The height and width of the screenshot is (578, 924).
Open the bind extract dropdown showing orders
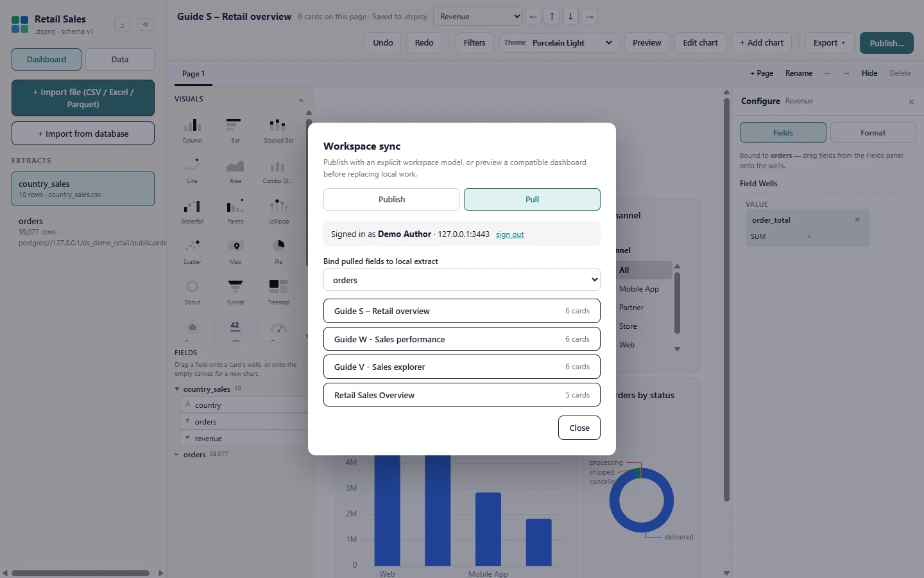click(x=462, y=280)
